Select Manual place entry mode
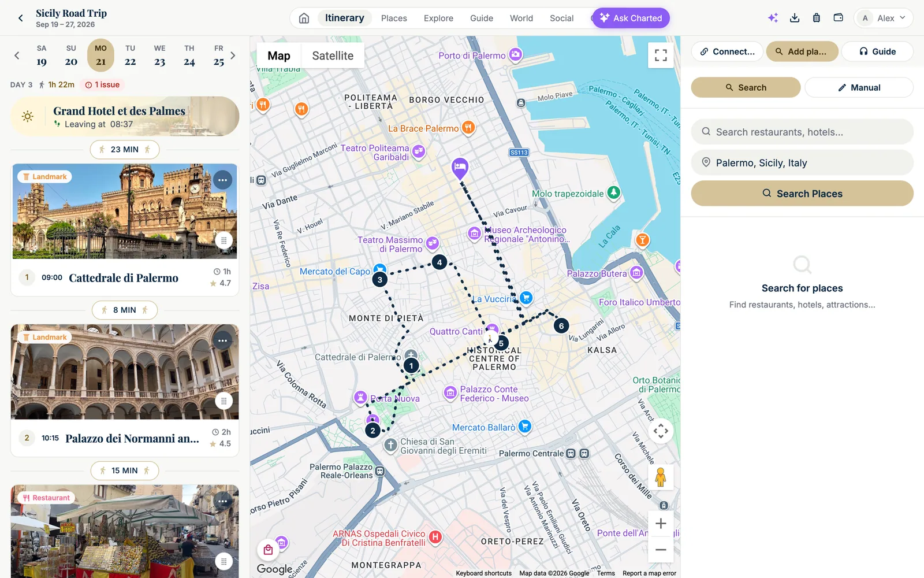924x578 pixels. click(x=859, y=88)
